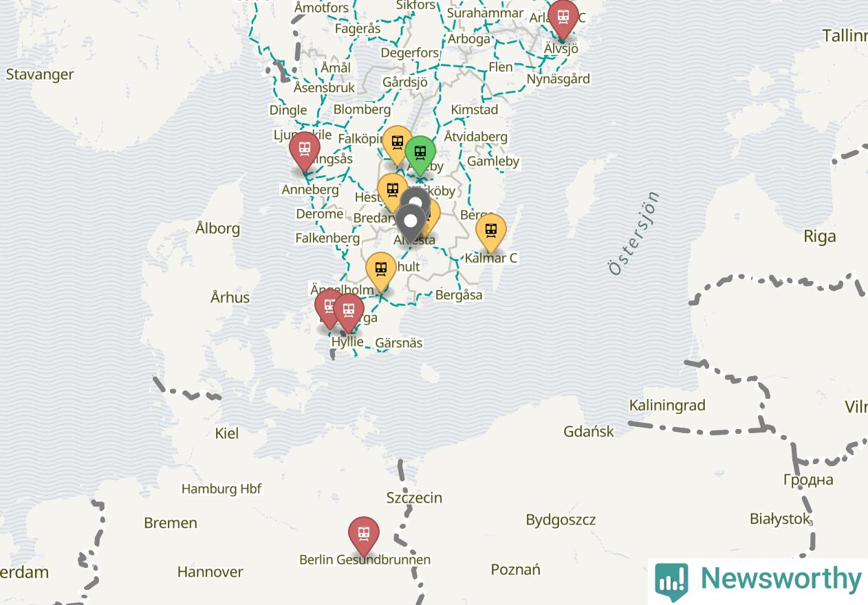Image resolution: width=868 pixels, height=605 pixels.
Task: Click the Riga city label
Action: 820,236
